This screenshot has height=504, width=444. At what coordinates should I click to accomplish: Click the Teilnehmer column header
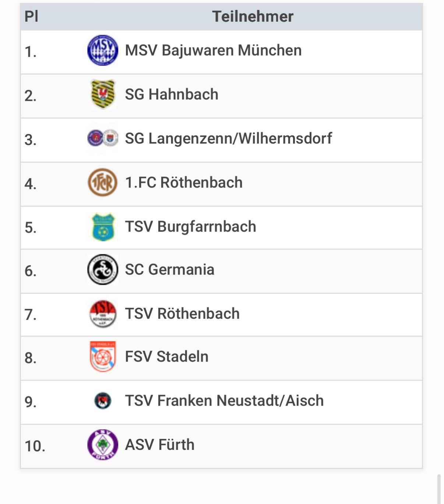point(253,17)
